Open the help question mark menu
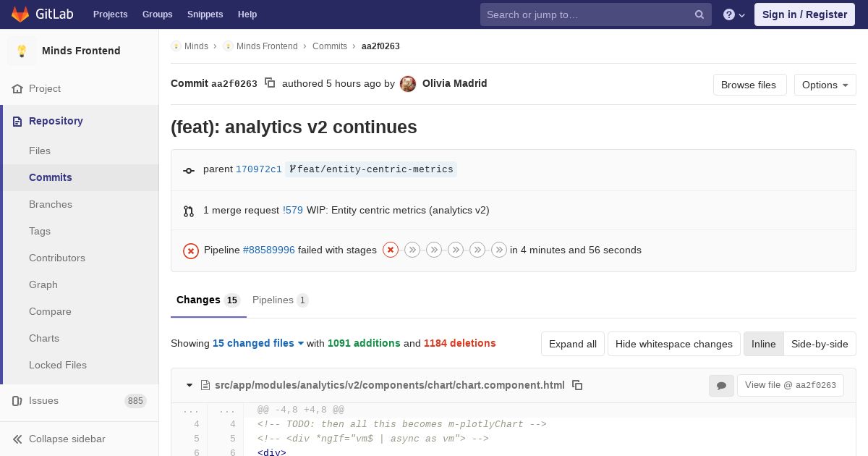Screen dimensions: 868x456 [x=733, y=14]
